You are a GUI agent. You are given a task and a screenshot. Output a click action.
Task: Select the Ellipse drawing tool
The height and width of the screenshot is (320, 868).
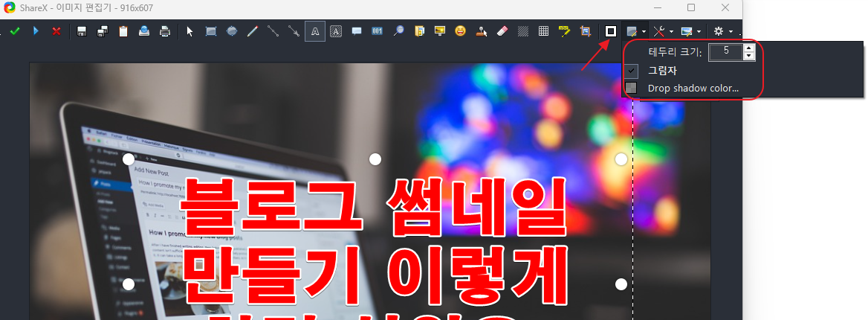[x=232, y=31]
